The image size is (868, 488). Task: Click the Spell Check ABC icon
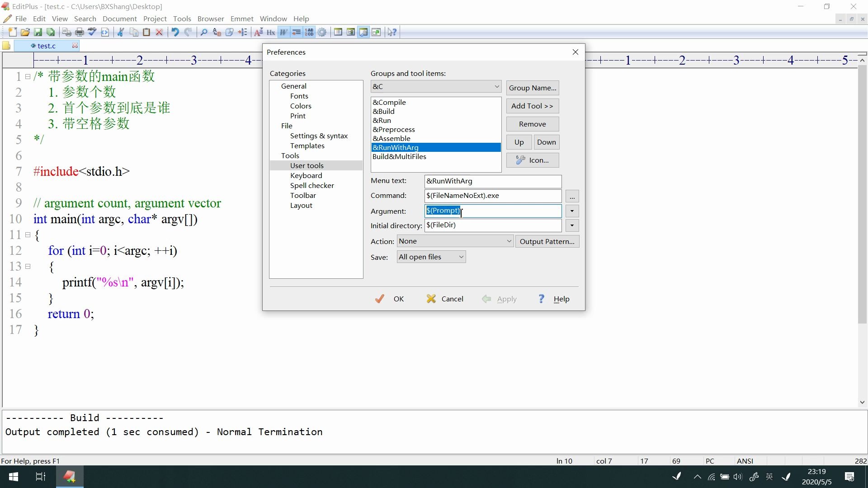pyautogui.click(x=92, y=32)
